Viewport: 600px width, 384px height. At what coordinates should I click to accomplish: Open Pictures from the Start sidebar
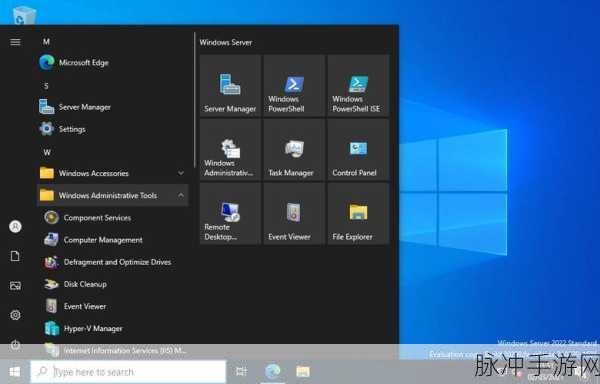point(15,286)
